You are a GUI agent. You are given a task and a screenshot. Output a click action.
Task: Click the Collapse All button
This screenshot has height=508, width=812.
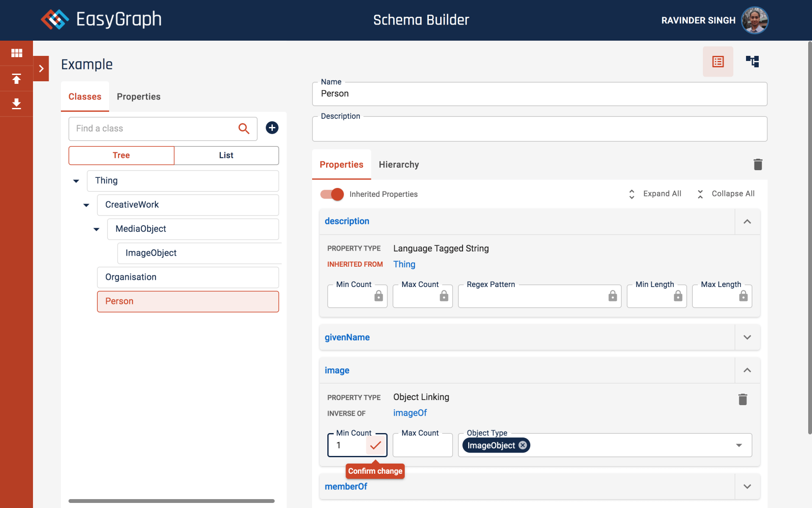coord(726,194)
